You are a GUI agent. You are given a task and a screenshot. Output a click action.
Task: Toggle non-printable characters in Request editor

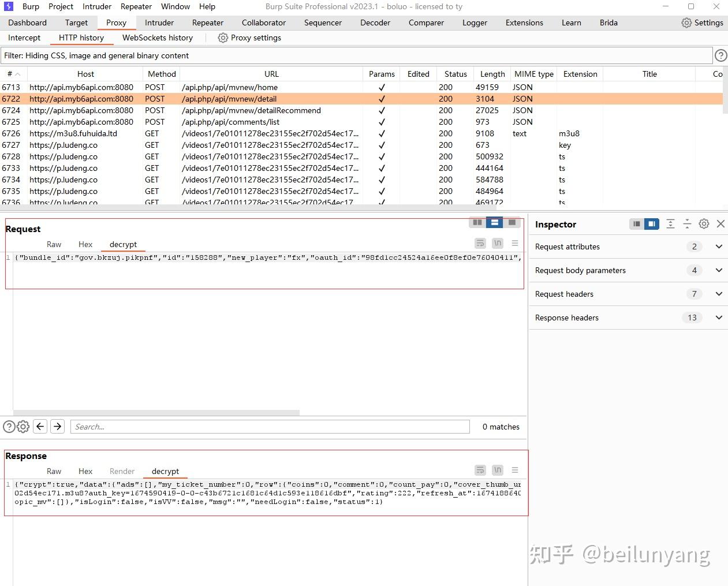[x=498, y=244]
